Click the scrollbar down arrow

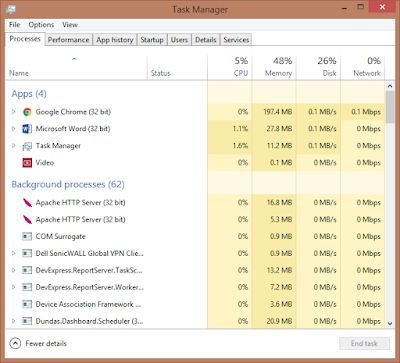click(x=390, y=323)
